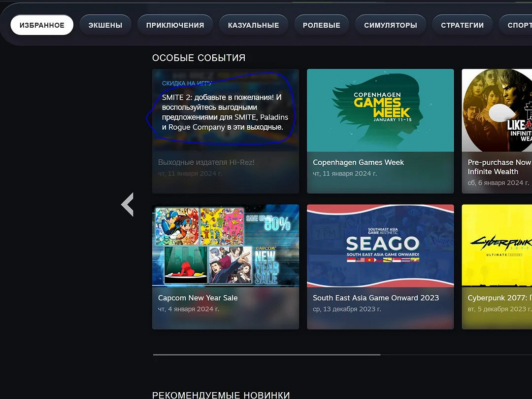
Task: Open the Выходные издателя Hi-Rez title link
Action: [206, 162]
